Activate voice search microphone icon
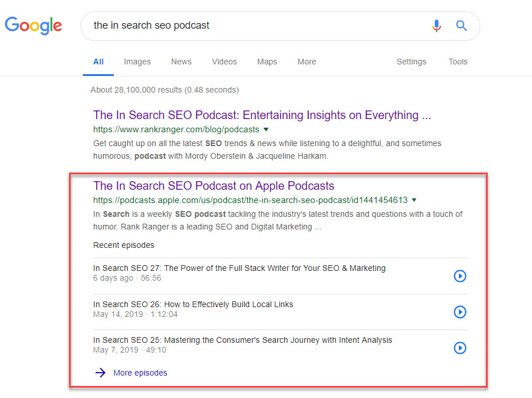Image resolution: width=532 pixels, height=398 pixels. click(437, 25)
